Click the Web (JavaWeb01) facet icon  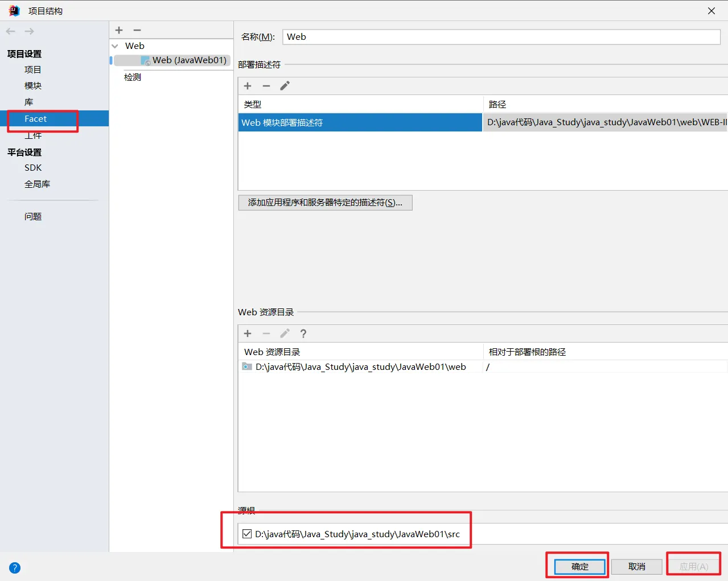pos(146,60)
